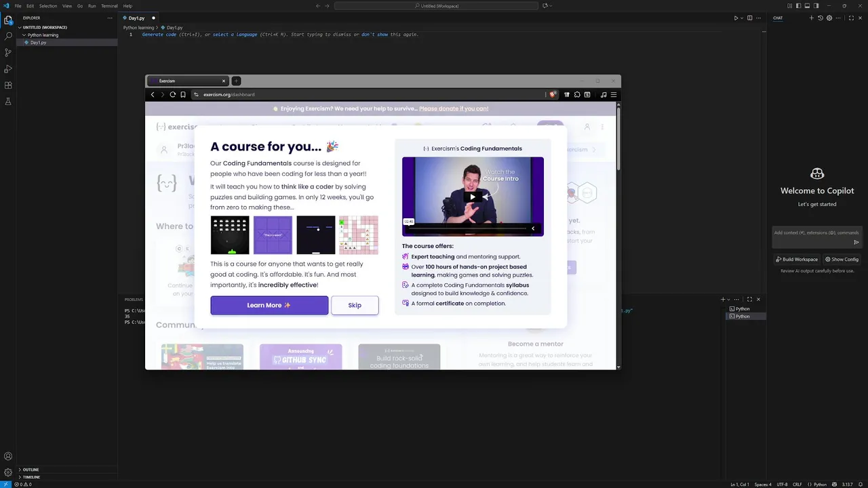The image size is (868, 488).
Task: Open editor More Actions ellipsis menu
Action: (x=759, y=18)
